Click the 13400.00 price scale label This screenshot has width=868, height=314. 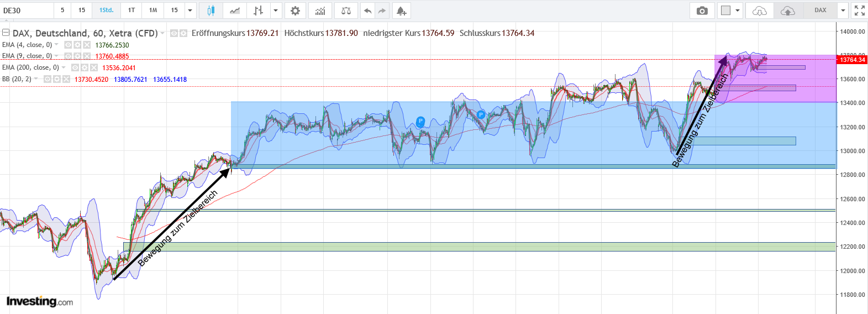853,103
